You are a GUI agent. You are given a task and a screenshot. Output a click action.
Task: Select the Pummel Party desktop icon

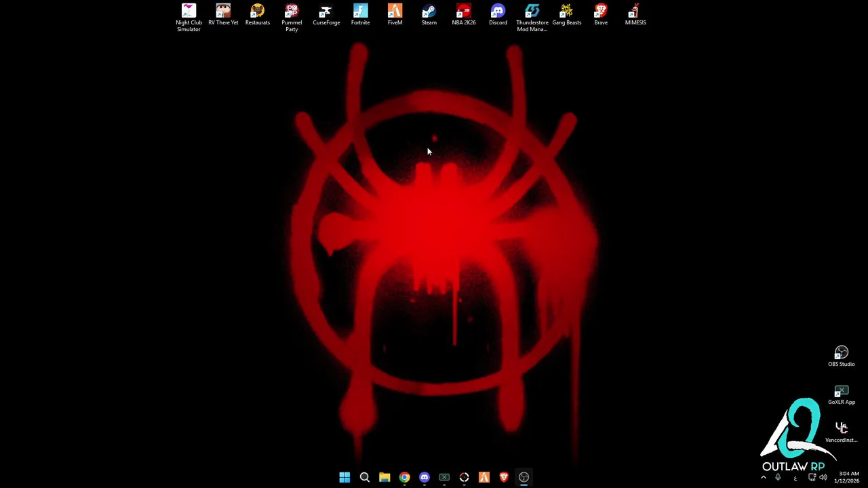tap(292, 18)
